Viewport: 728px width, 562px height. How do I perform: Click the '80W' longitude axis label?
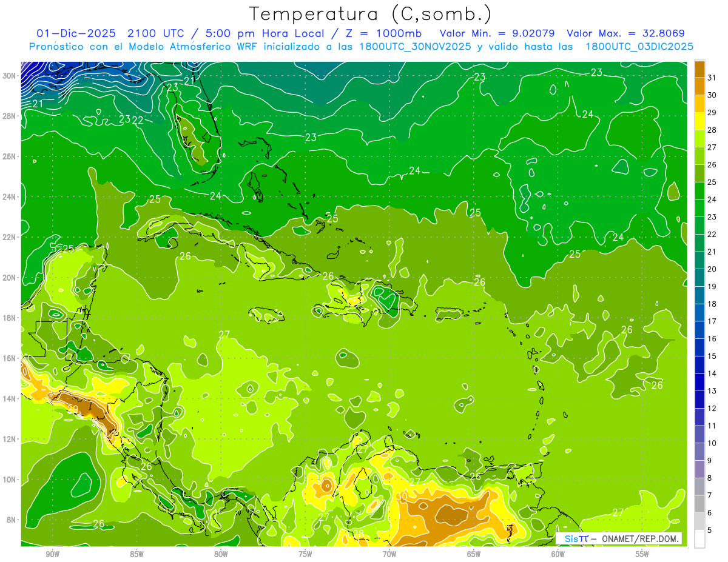coord(221,554)
